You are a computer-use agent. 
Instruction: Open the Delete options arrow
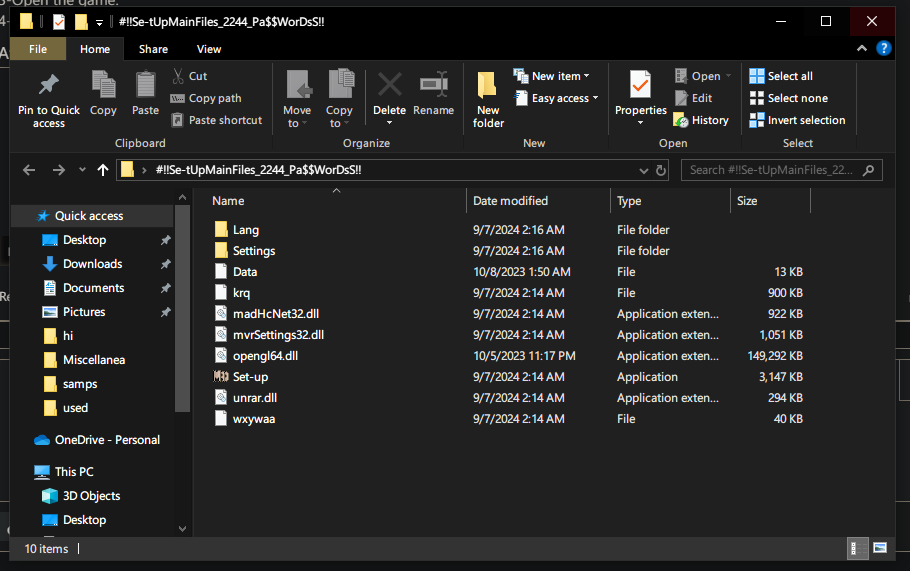(389, 122)
